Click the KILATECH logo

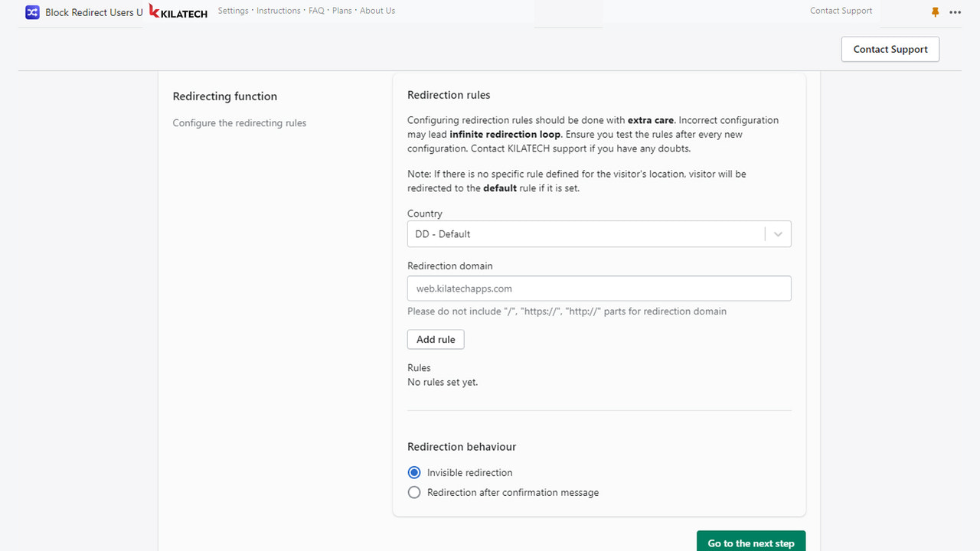point(178,11)
